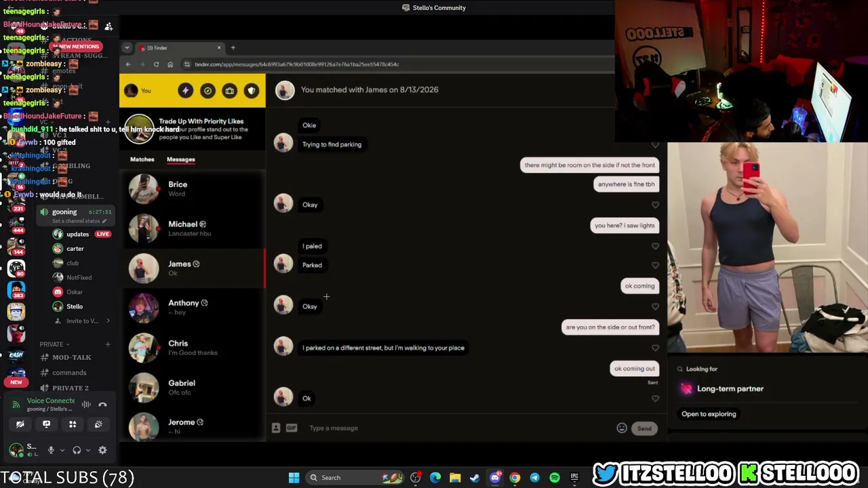Viewport: 868px width, 488px height.
Task: Select the Tinder browser tab
Action: 179,47
